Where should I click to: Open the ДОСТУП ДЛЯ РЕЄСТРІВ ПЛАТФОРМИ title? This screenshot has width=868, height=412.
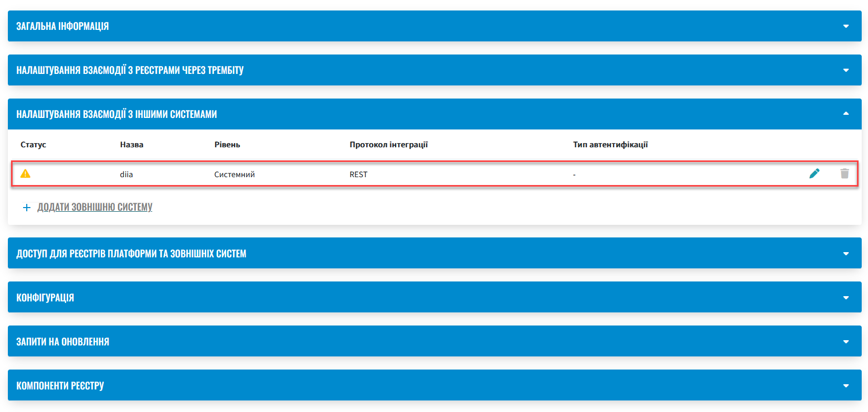[131, 254]
